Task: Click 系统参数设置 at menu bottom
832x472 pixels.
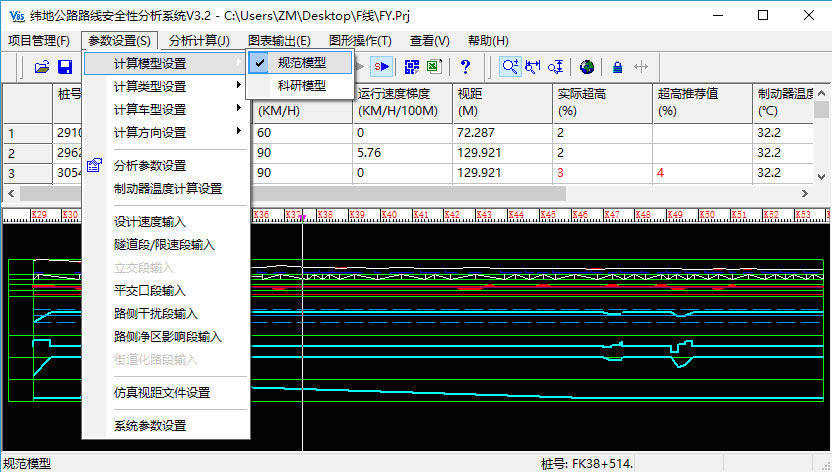Action: [149, 425]
